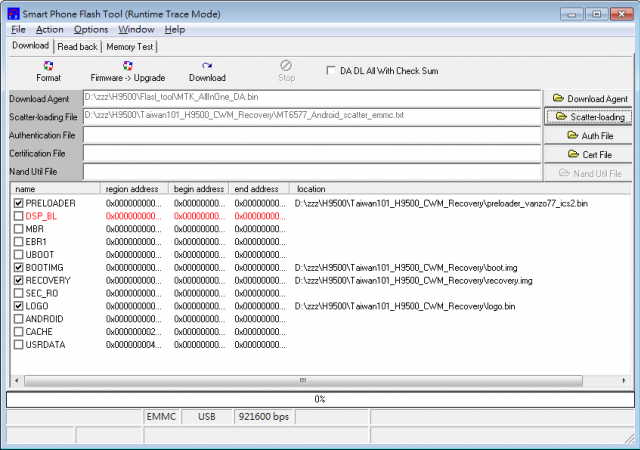
Task: Open the Window menu
Action: click(136, 30)
